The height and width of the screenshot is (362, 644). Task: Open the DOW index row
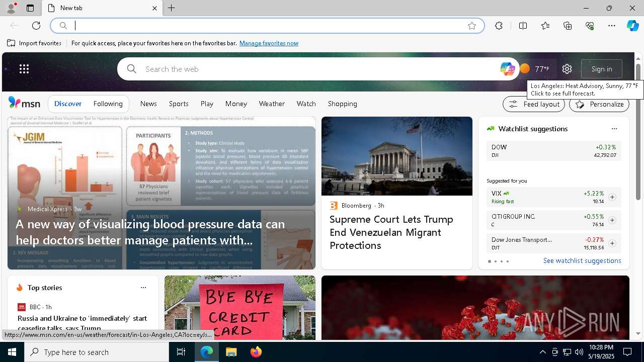tap(553, 151)
